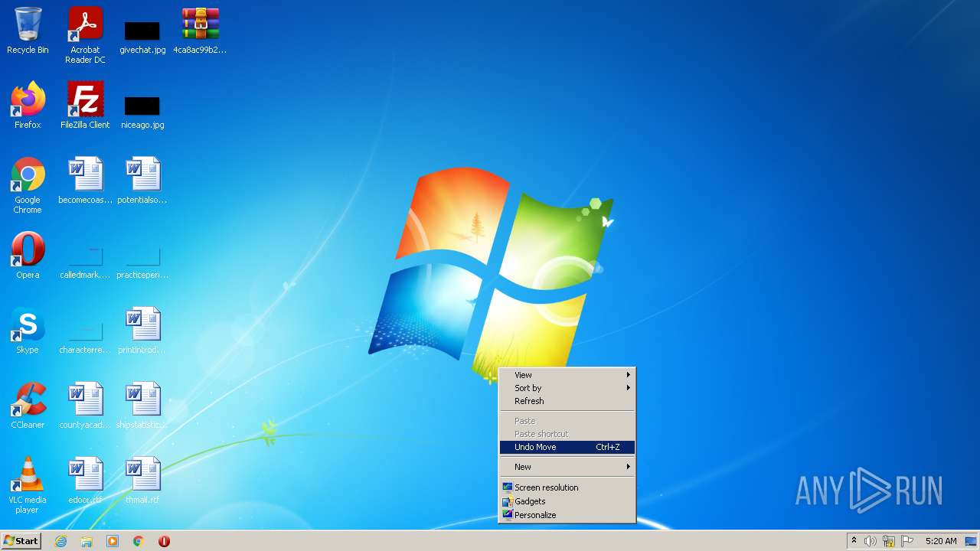Open Opera from the taskbar
Viewport: 980px width, 551px height.
164,541
